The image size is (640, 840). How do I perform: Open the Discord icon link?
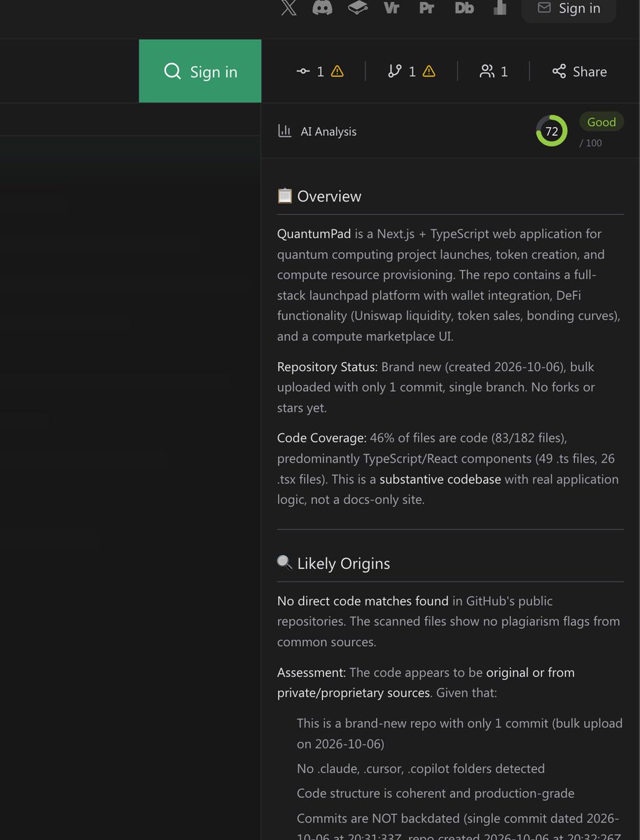point(322,8)
